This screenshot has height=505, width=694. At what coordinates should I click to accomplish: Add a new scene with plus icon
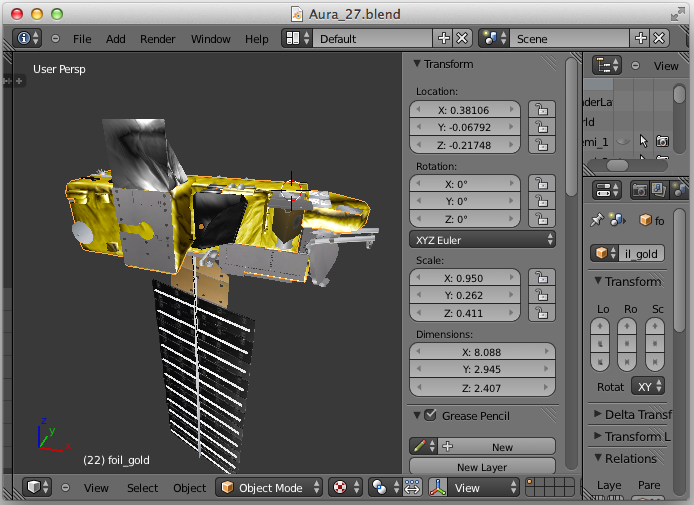coord(640,38)
